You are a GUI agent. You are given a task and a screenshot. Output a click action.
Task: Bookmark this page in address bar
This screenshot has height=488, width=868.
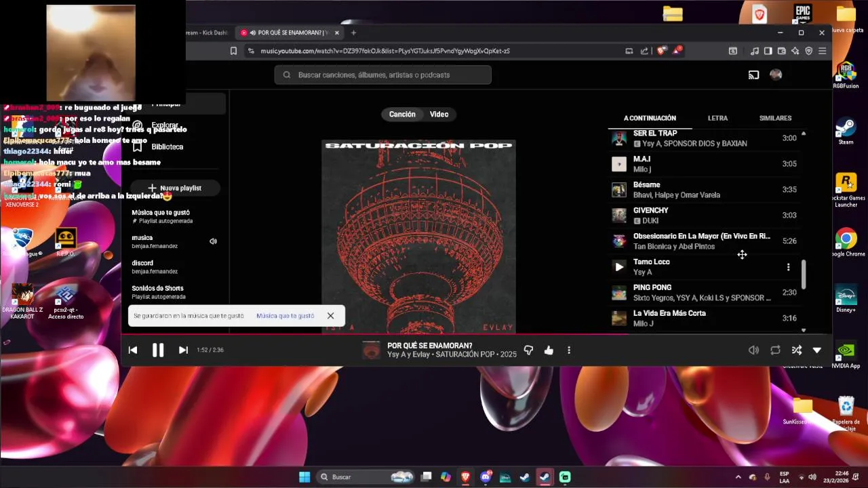(233, 51)
